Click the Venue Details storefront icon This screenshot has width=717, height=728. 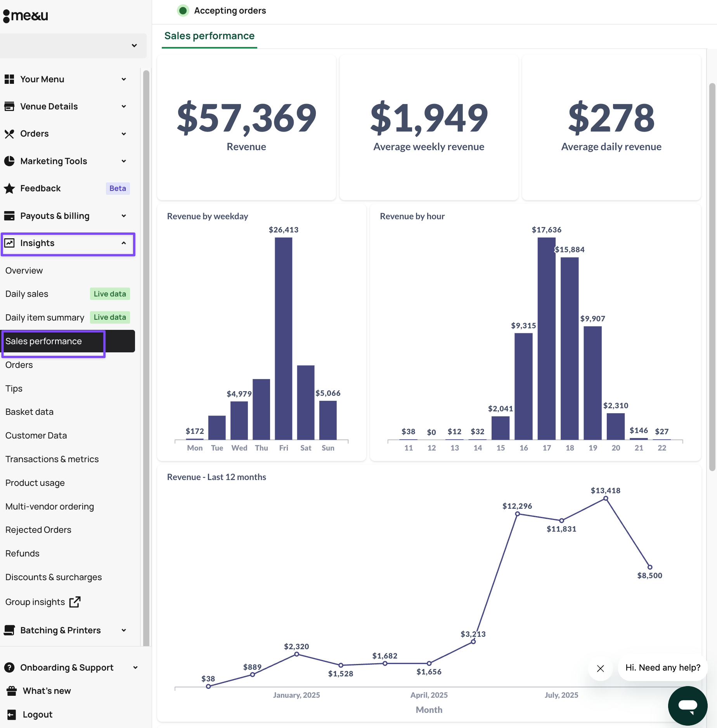point(9,106)
